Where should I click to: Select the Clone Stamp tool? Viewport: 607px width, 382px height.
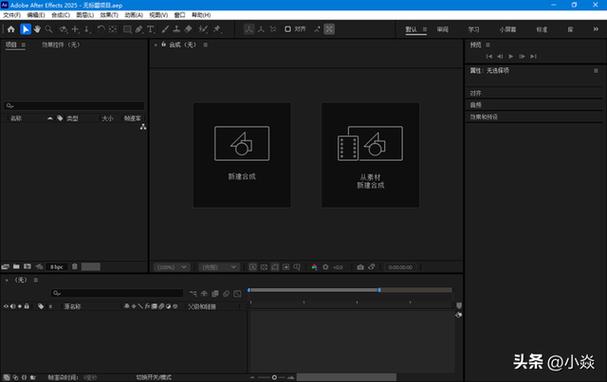177,29
